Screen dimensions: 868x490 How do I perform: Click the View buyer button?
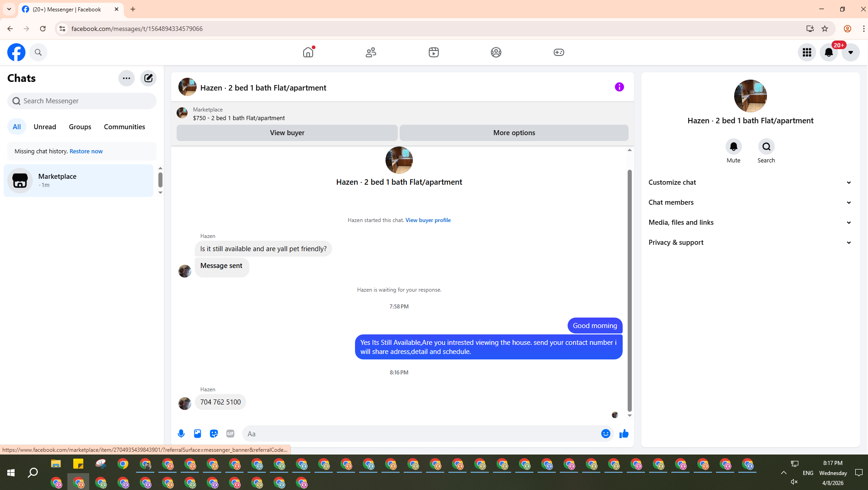click(287, 133)
